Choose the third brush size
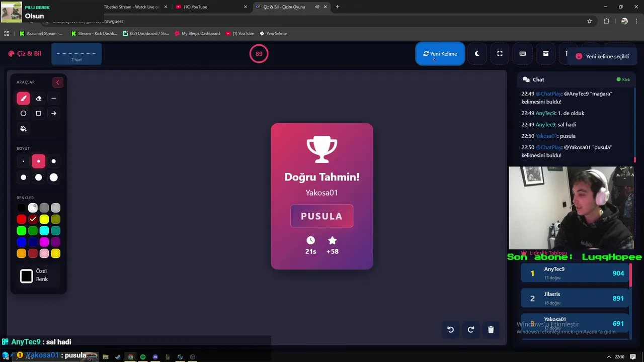Screen dimensions: 644x362 [x=54, y=161]
